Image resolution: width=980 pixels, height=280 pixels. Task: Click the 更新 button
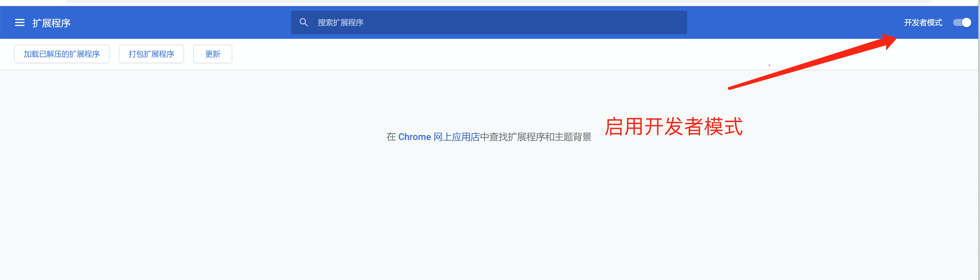[213, 54]
